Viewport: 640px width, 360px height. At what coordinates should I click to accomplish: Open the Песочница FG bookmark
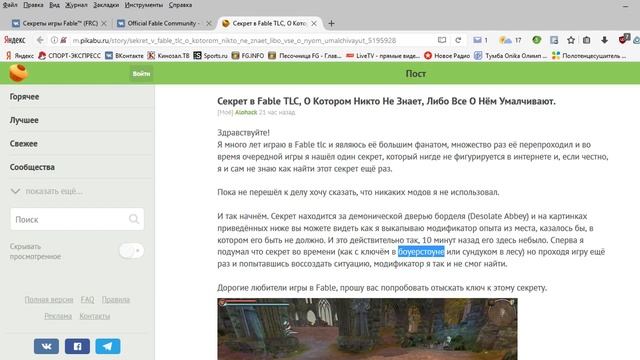point(305,56)
